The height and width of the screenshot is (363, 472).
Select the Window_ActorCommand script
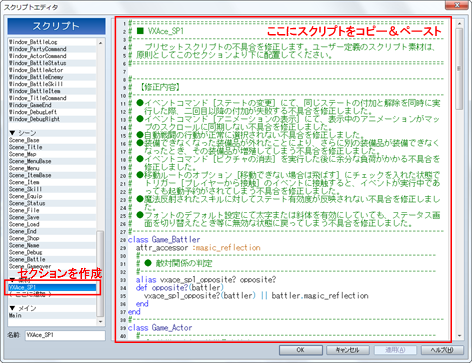click(x=52, y=56)
